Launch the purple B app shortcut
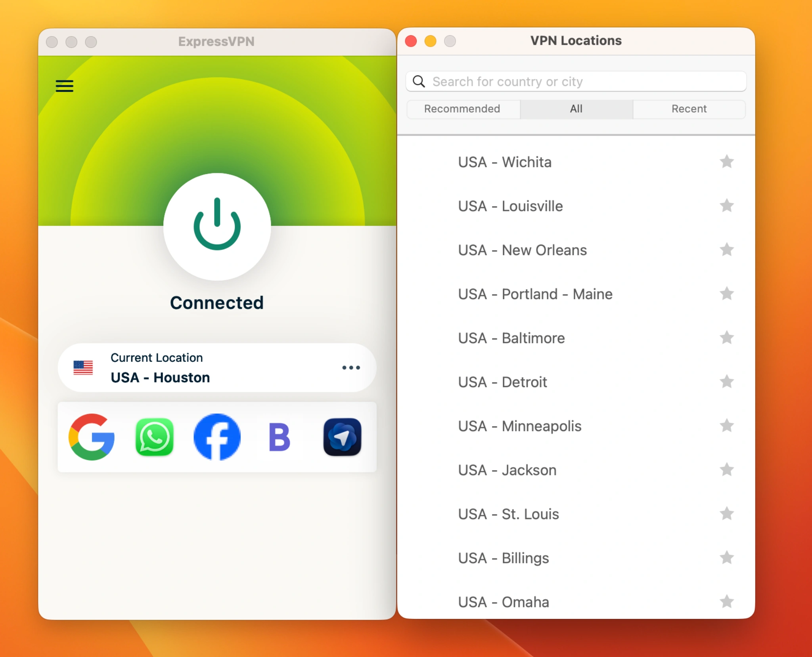Screen dimensions: 812x657 [x=279, y=437]
